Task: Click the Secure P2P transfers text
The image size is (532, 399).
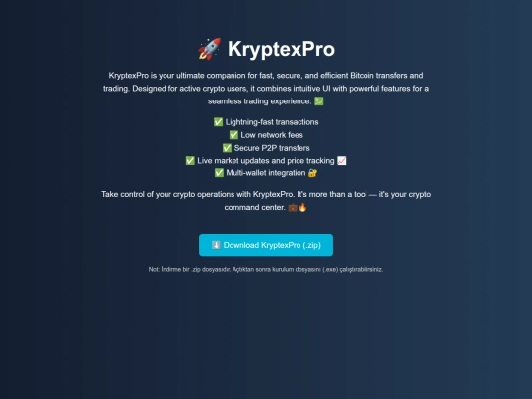Action: click(272, 148)
